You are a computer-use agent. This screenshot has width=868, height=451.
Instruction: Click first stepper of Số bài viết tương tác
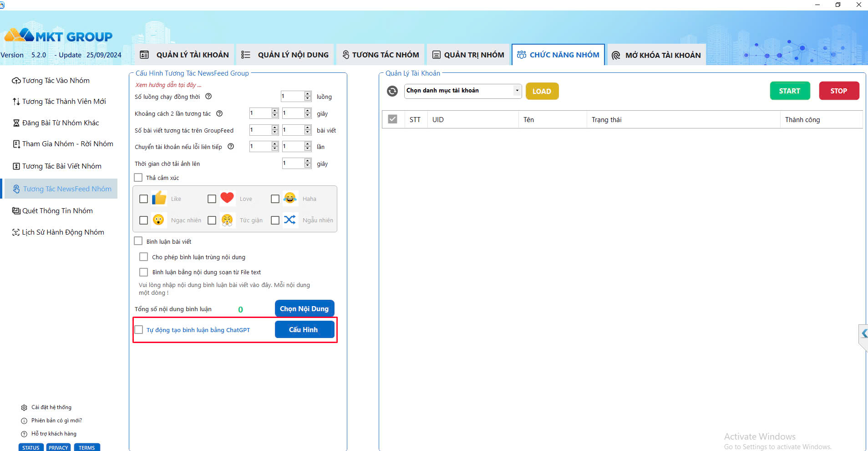point(275,130)
